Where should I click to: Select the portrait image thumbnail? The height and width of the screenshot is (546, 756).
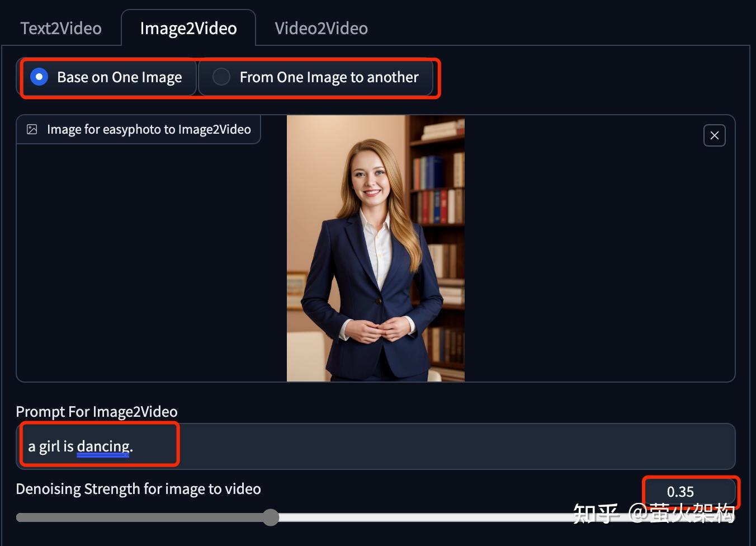pos(375,248)
